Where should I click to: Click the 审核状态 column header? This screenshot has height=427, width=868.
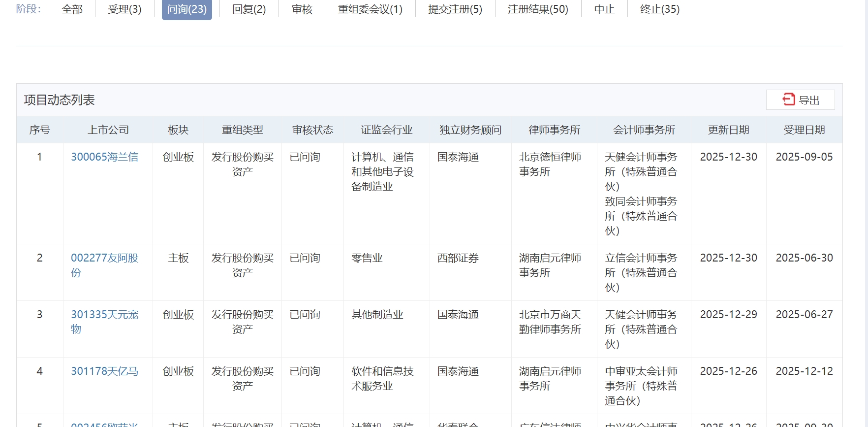click(x=313, y=130)
